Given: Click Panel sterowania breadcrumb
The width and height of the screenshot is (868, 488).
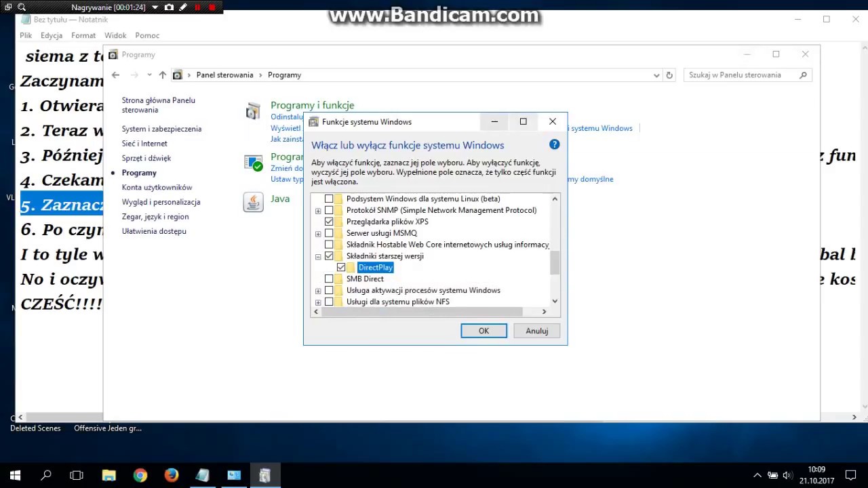Looking at the screenshot, I should click(x=224, y=75).
